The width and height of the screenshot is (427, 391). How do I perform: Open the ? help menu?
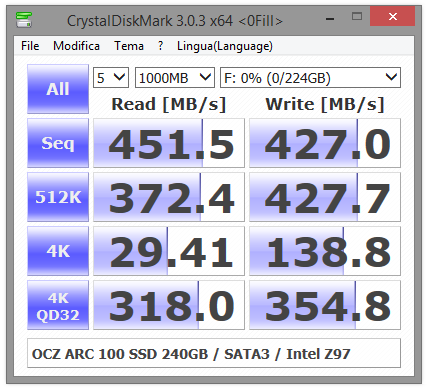pos(161,46)
